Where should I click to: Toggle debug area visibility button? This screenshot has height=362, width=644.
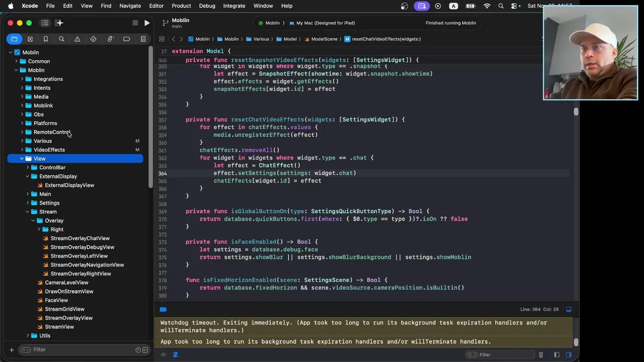tap(569, 309)
